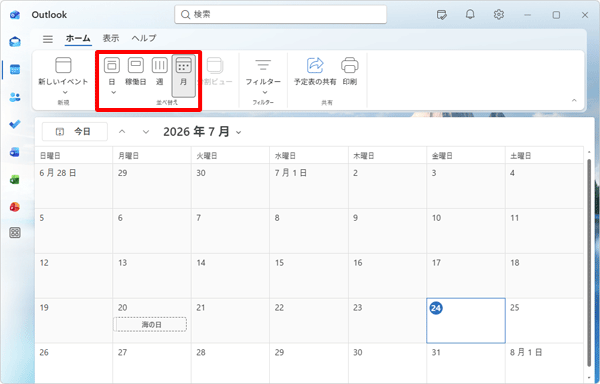
Task: Select day 13 in calendar
Action: (x=152, y=275)
